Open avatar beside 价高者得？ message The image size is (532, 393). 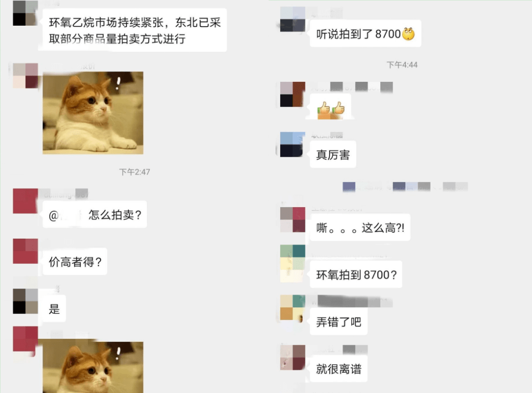[x=25, y=251]
